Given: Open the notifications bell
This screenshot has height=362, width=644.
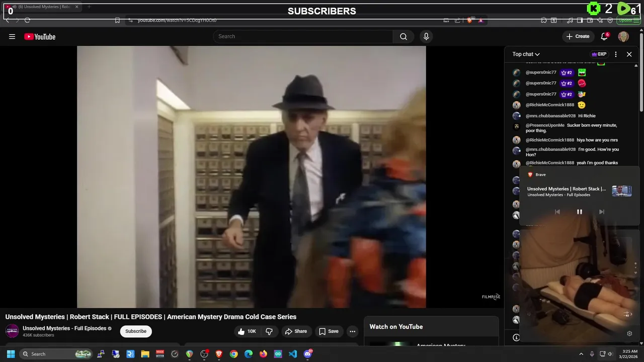Looking at the screenshot, I should tap(604, 36).
